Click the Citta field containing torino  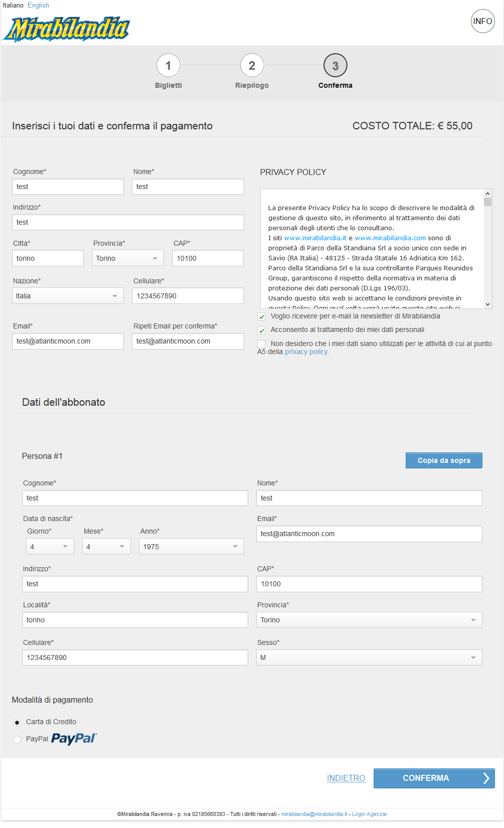[x=48, y=258]
